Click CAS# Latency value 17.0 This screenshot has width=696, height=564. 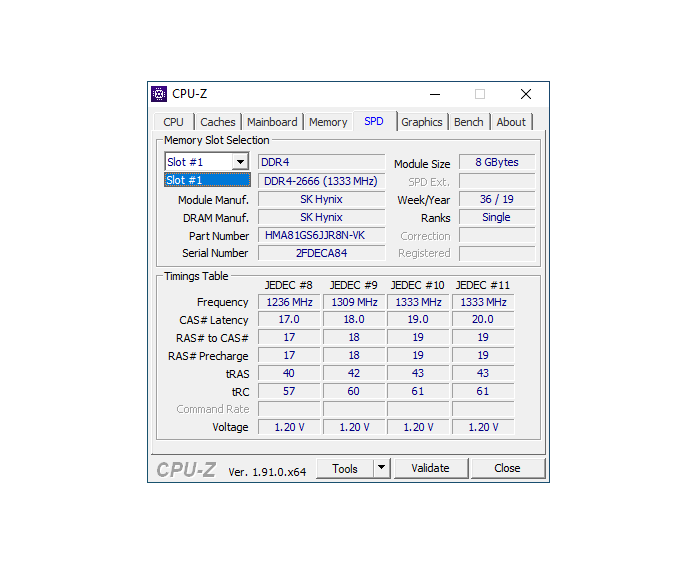pyautogui.click(x=289, y=319)
